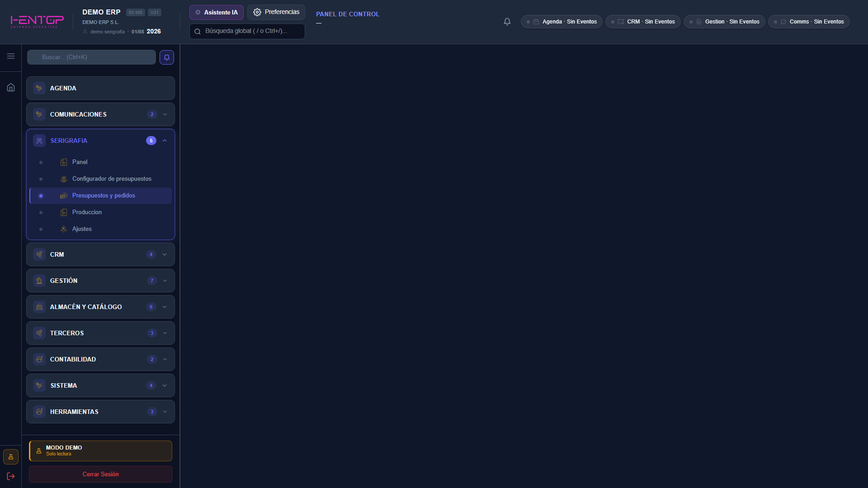This screenshot has width=868, height=488.
Task: Click the Asistente IA sparkle icon
Action: pyautogui.click(x=198, y=12)
